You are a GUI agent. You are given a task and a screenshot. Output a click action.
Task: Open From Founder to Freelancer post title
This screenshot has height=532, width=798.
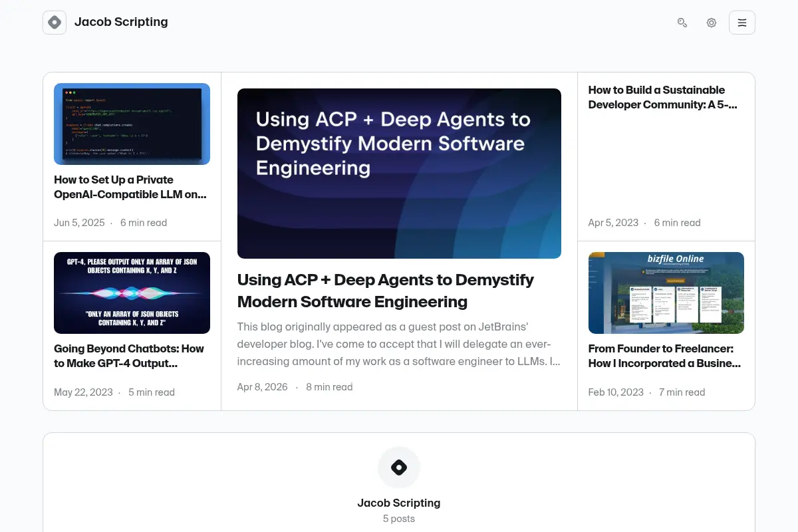(x=664, y=356)
